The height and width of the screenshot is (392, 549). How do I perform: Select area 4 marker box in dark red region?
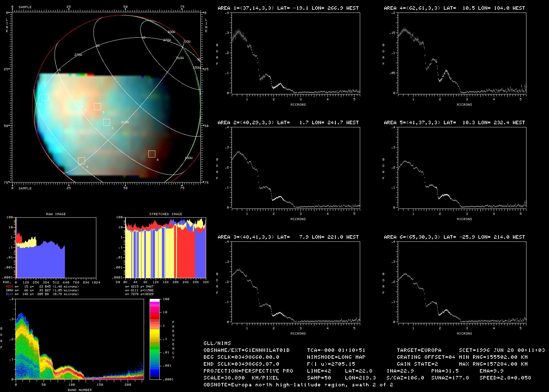coord(152,154)
